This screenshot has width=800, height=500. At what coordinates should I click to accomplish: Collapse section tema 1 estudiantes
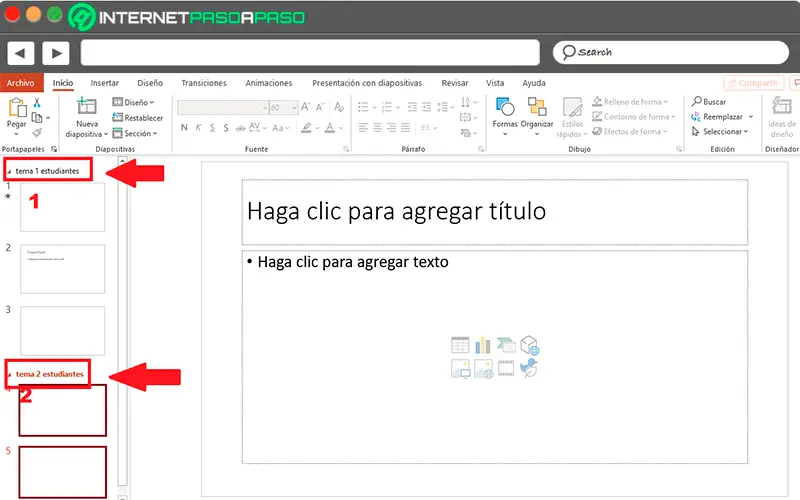click(9, 171)
